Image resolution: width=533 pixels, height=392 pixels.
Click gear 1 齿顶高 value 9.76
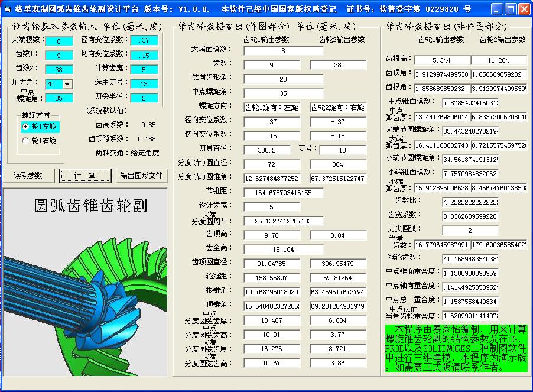coord(272,235)
